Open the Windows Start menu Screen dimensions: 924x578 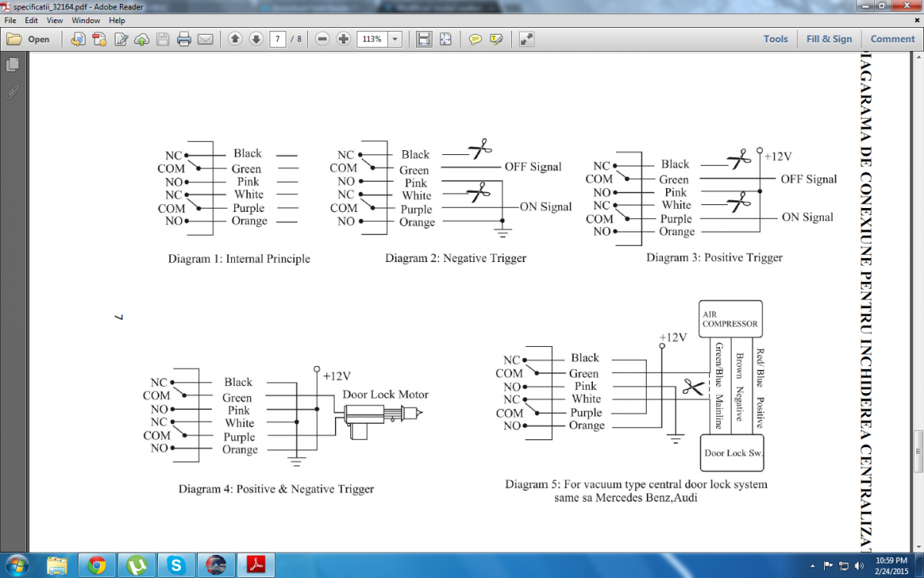(15, 566)
